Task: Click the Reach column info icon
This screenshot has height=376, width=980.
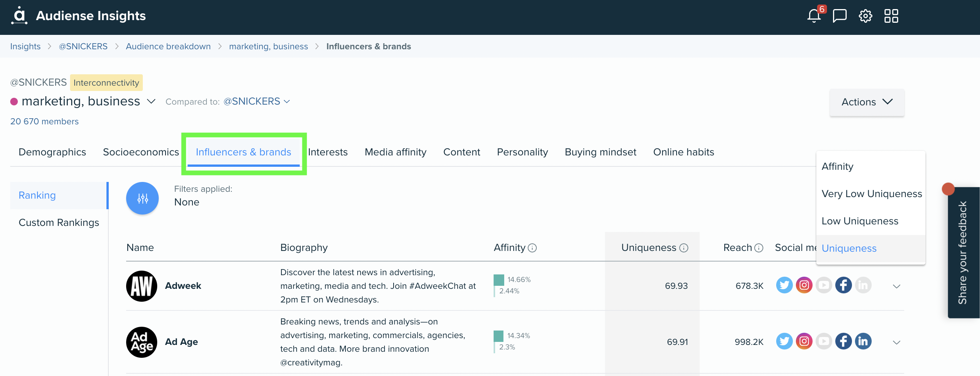Action: (x=759, y=248)
